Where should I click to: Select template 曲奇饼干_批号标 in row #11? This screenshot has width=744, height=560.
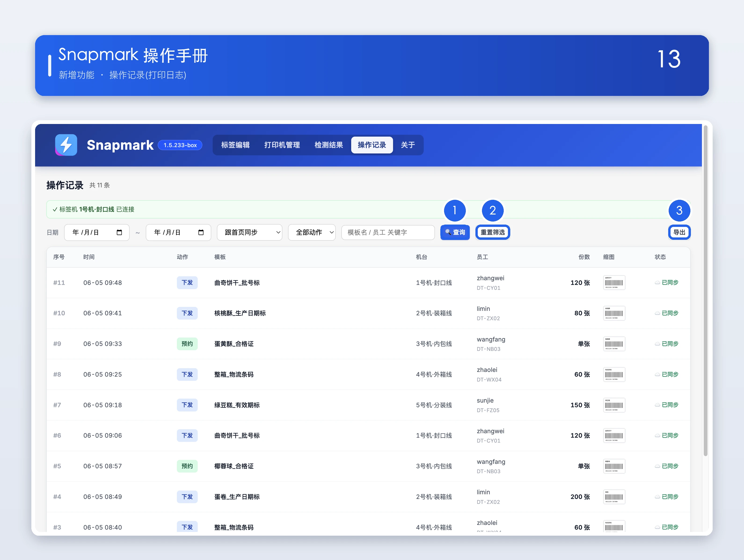237,283
